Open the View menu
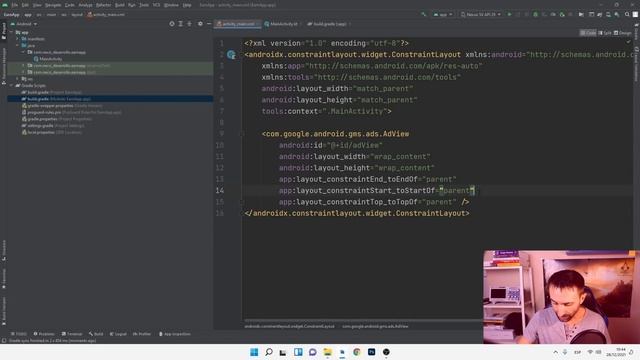Image resolution: width=640 pixels, height=360 pixels. coord(37,5)
